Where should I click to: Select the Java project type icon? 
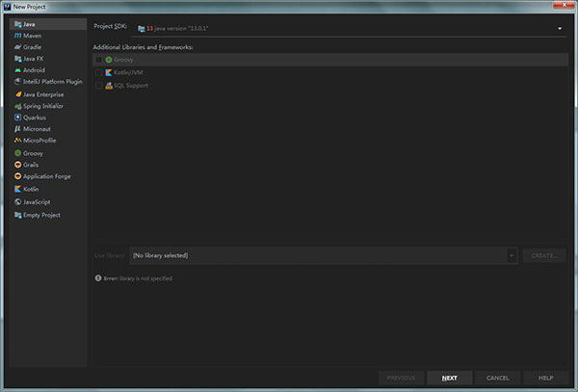(x=17, y=24)
